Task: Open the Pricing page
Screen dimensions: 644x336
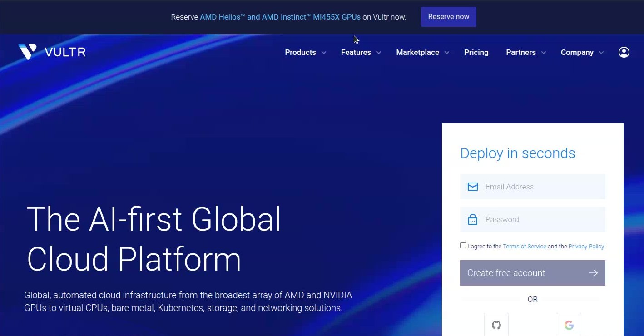Action: coord(476,53)
